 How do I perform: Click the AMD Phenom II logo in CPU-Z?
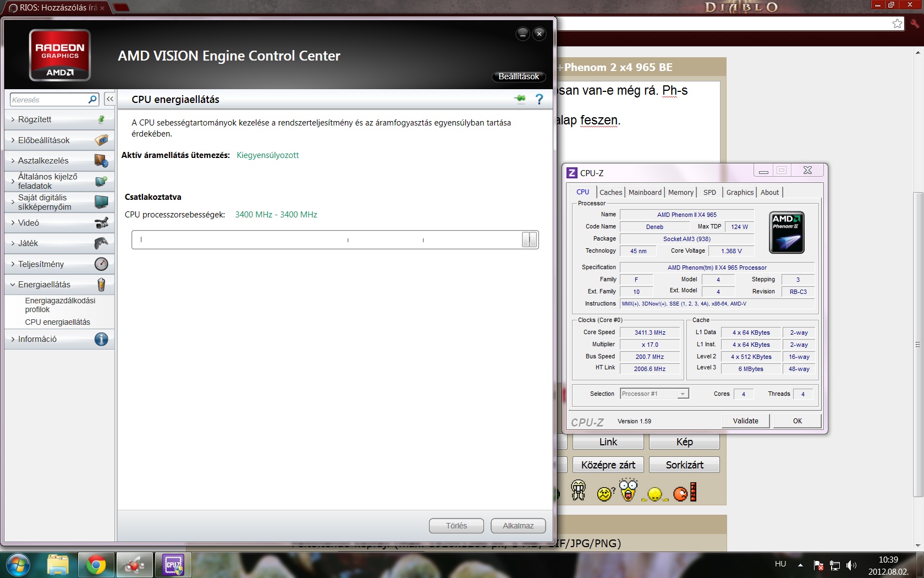pyautogui.click(x=787, y=232)
